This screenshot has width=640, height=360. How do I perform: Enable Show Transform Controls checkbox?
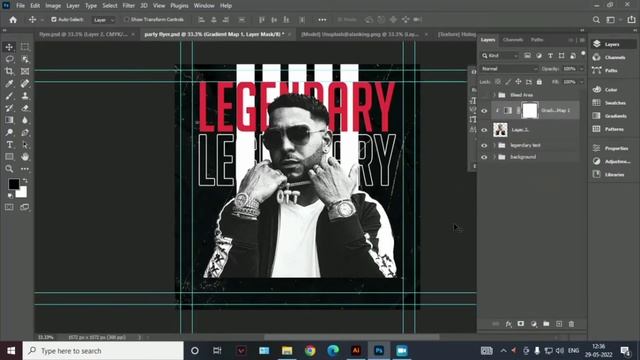pyautogui.click(x=126, y=19)
